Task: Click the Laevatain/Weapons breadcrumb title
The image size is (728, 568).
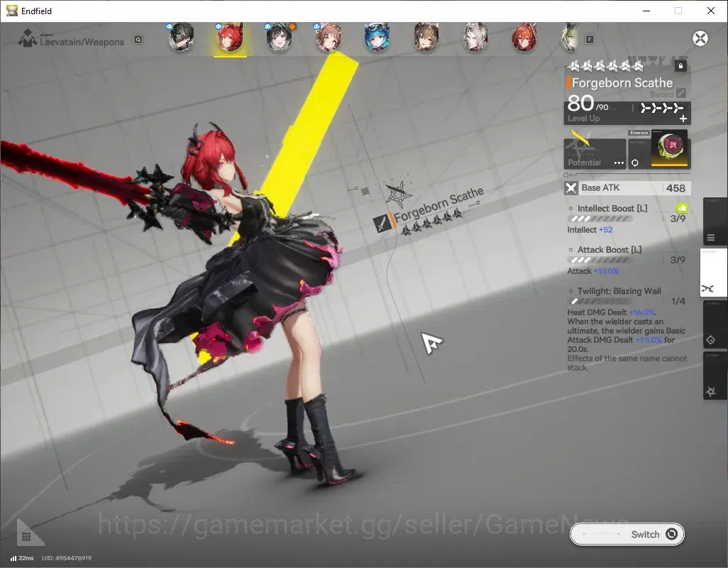Action: click(x=82, y=42)
